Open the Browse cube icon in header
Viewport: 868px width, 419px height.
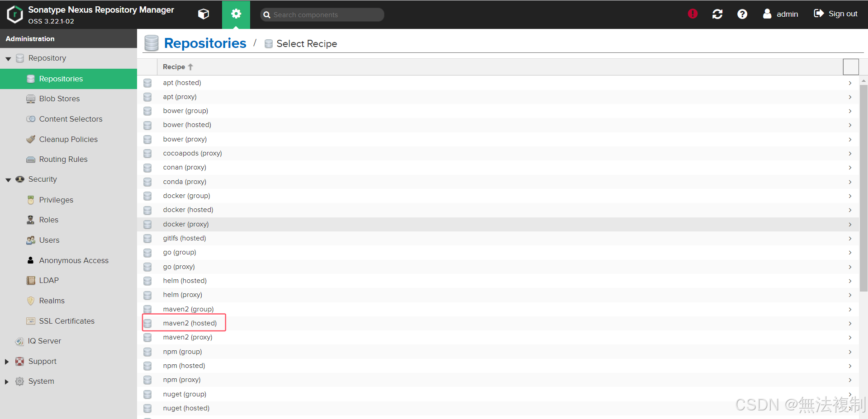[204, 14]
